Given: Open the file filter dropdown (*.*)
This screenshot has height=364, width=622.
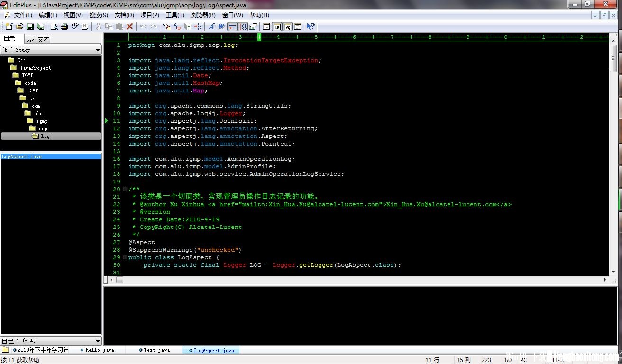Looking at the screenshot, I should (98, 341).
